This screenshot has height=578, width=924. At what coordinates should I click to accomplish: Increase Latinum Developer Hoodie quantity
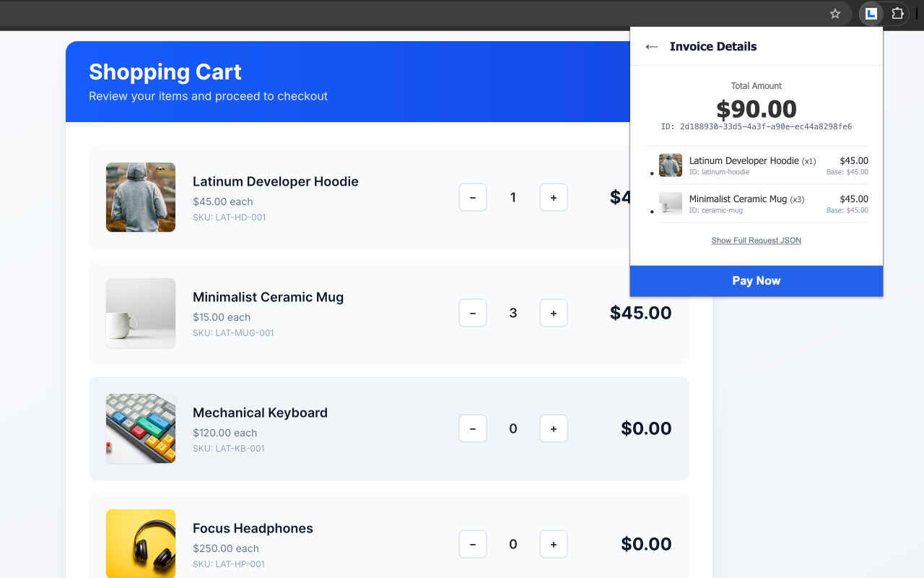tap(554, 197)
